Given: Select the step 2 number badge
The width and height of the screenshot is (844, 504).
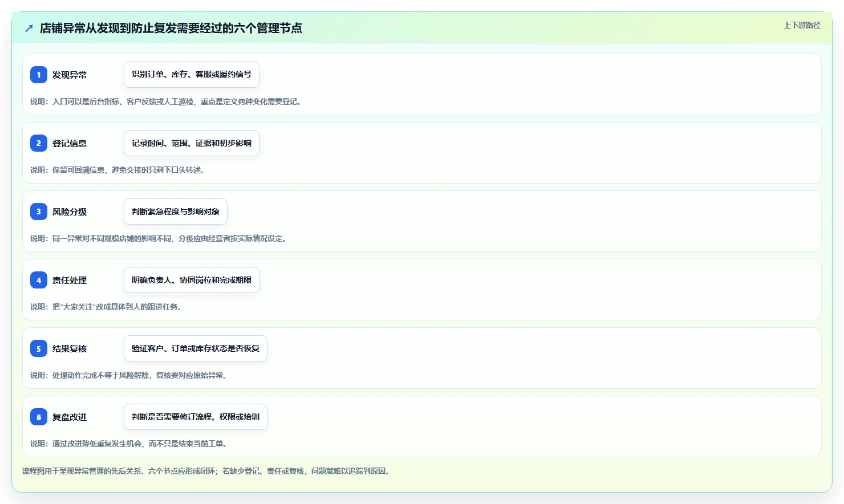Looking at the screenshot, I should point(39,143).
